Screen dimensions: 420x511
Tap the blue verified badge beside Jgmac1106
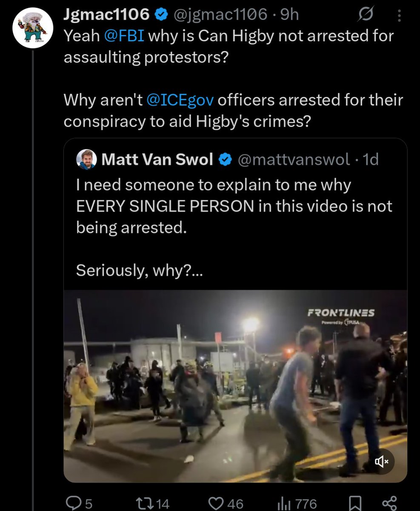(161, 15)
